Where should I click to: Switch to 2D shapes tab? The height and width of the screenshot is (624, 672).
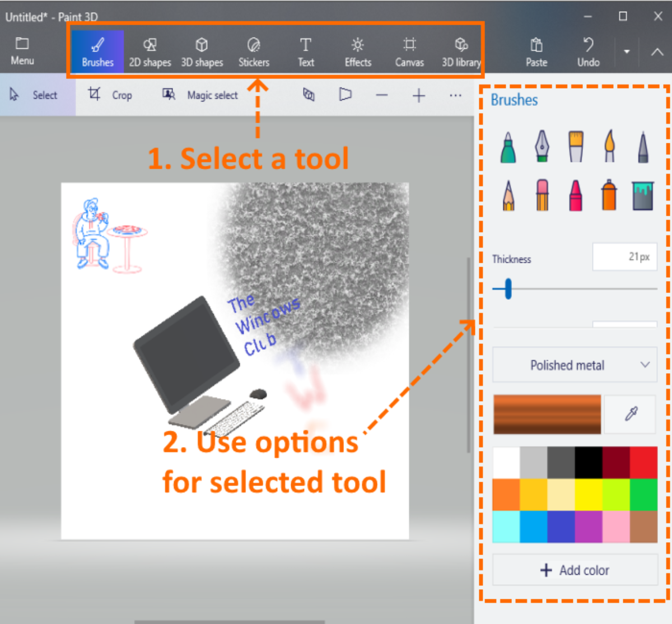tap(150, 52)
